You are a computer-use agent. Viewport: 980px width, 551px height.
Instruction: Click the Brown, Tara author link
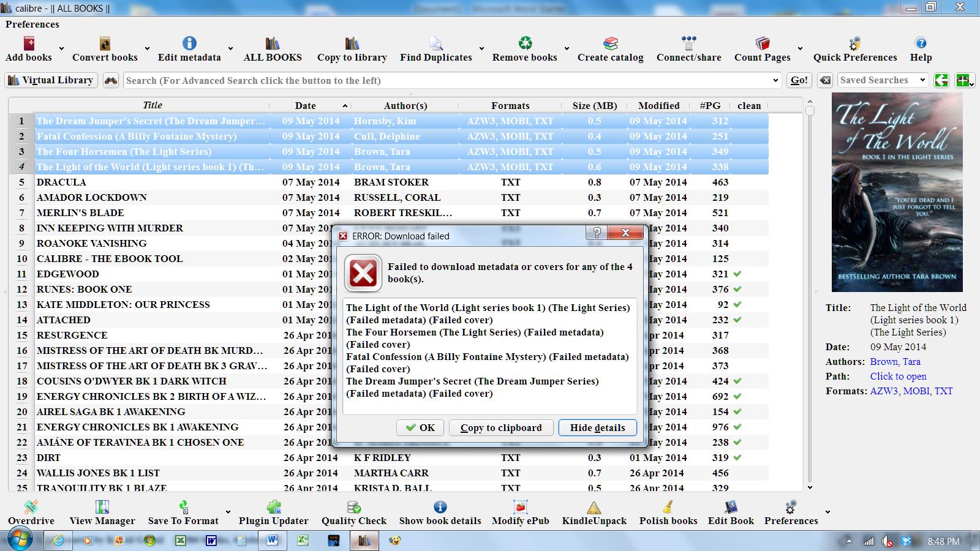pyautogui.click(x=895, y=362)
